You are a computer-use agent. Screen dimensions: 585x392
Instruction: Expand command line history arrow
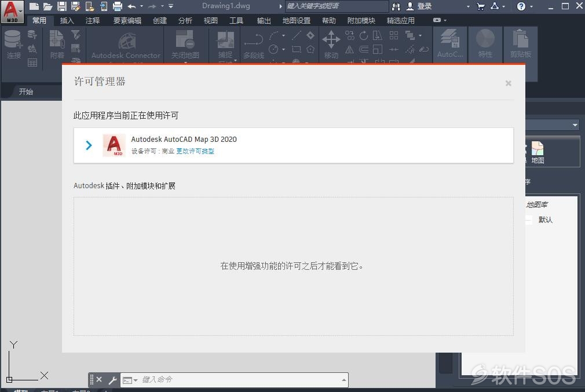point(343,380)
